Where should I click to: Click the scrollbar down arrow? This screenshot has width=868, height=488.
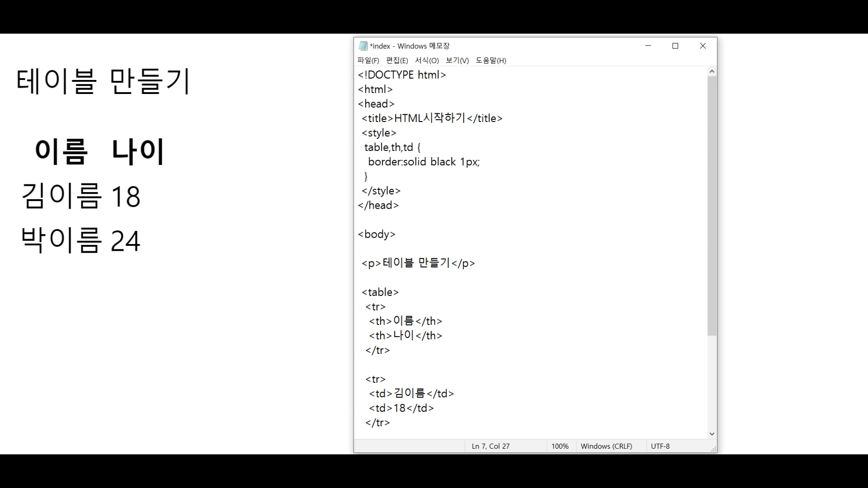(x=712, y=434)
